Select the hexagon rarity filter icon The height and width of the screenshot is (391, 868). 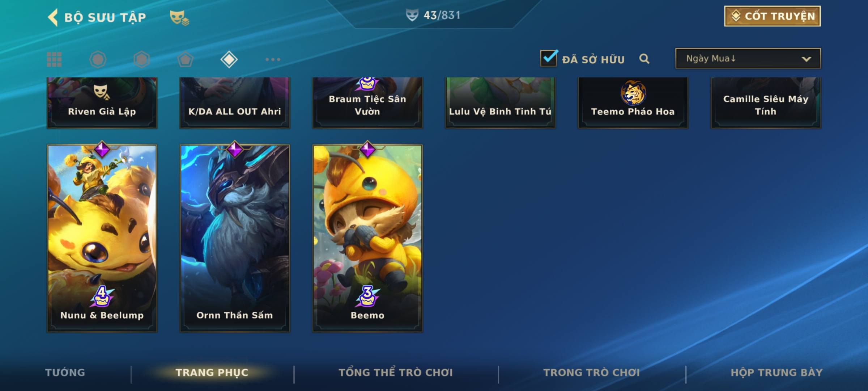click(x=141, y=59)
